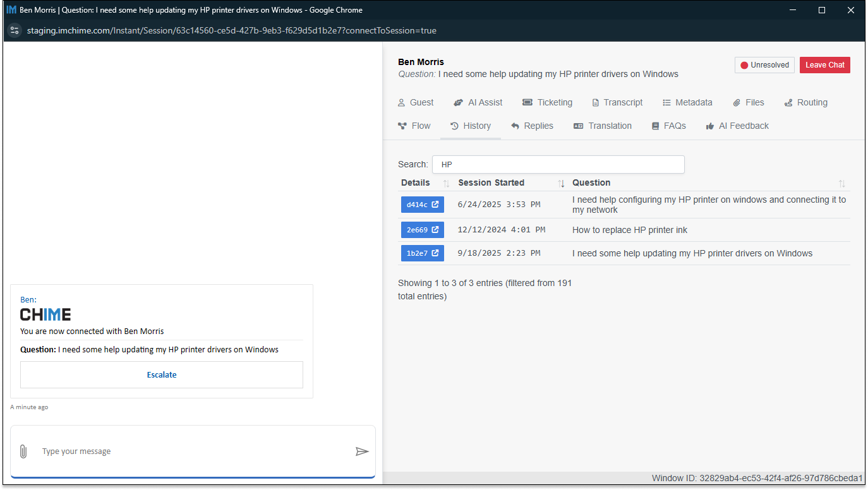Click 'You are now connected with Ben Morris'
The width and height of the screenshot is (868, 490).
point(92,331)
